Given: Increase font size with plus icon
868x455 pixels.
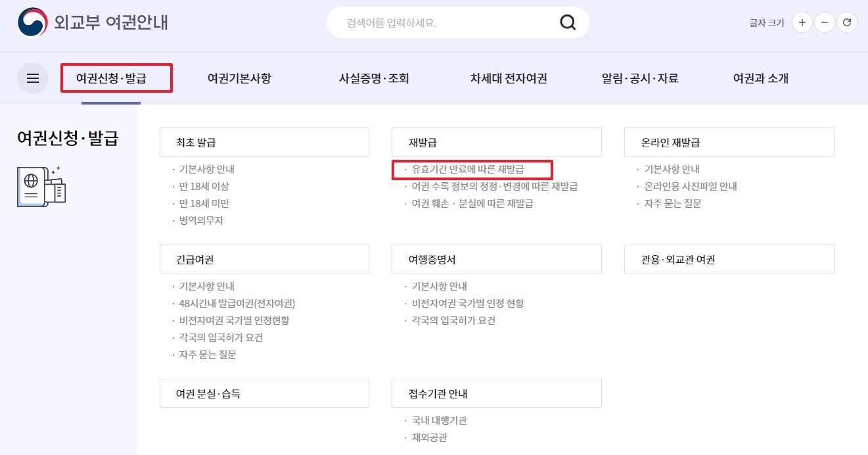Looking at the screenshot, I should pos(802,22).
